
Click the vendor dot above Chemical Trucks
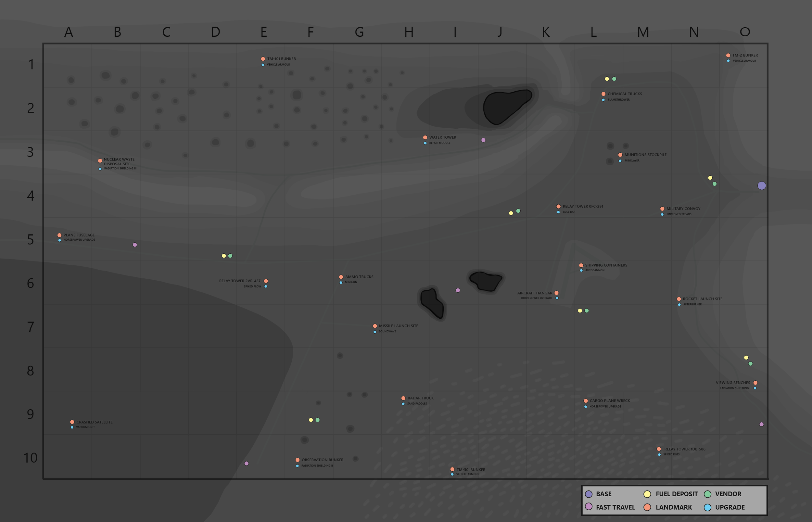tap(614, 79)
